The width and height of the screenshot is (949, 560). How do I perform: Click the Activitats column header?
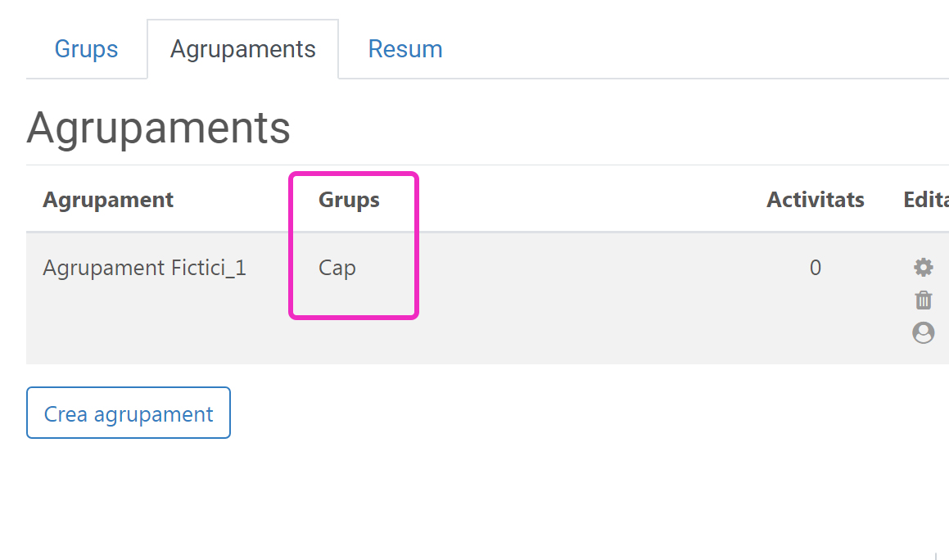coord(815,200)
